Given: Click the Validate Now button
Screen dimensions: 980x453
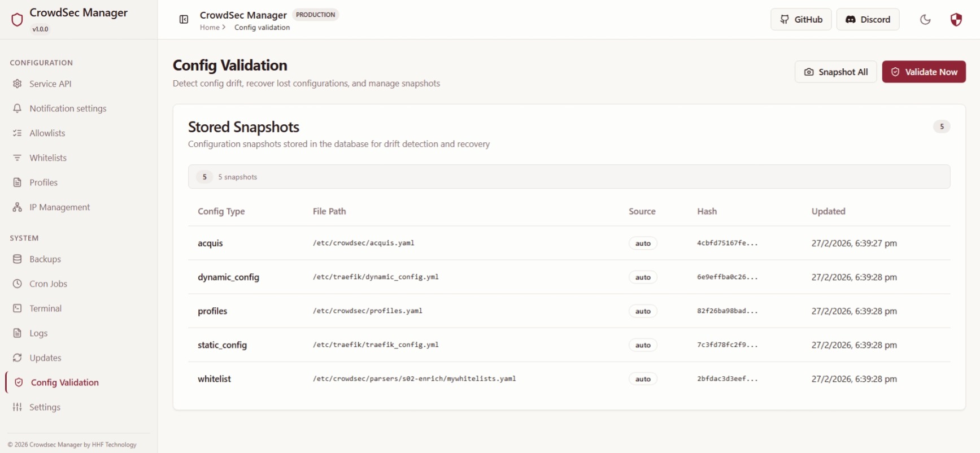Looking at the screenshot, I should tap(924, 72).
